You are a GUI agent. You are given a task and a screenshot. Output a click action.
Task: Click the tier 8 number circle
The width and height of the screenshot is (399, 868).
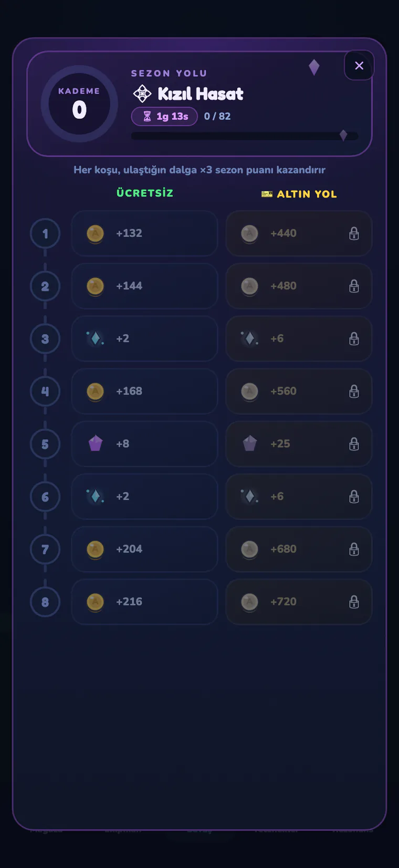[45, 602]
